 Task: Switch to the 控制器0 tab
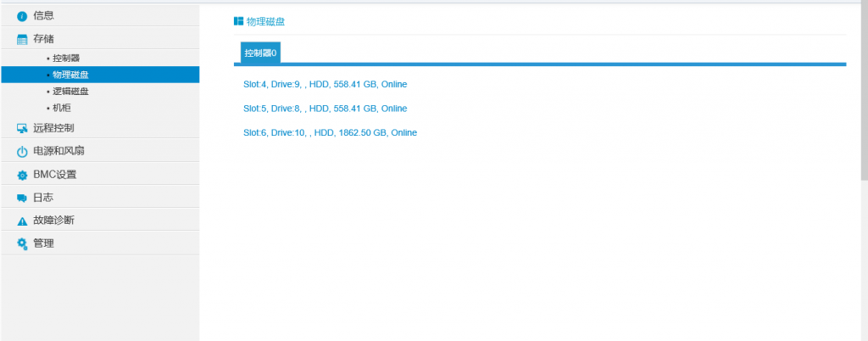(260, 53)
